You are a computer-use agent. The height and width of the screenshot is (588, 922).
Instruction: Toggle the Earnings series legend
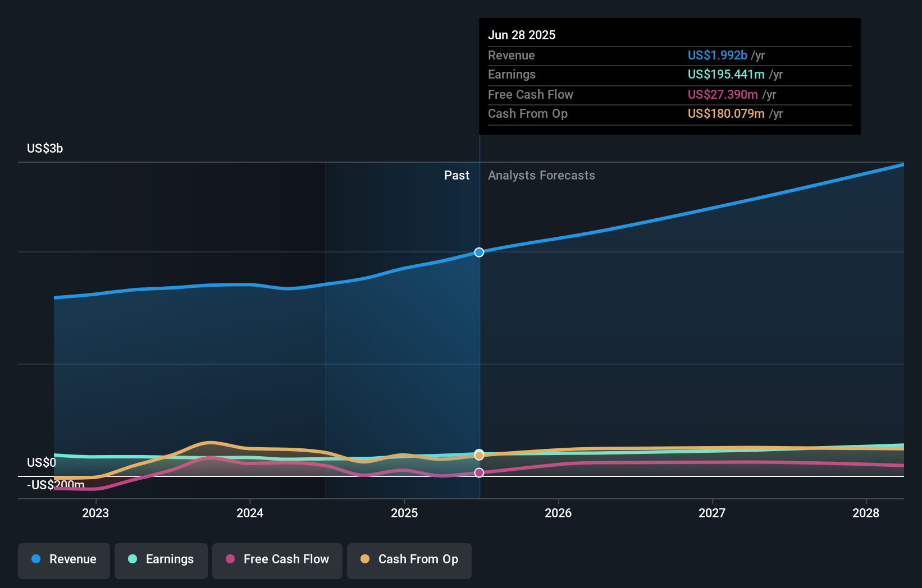[161, 561]
